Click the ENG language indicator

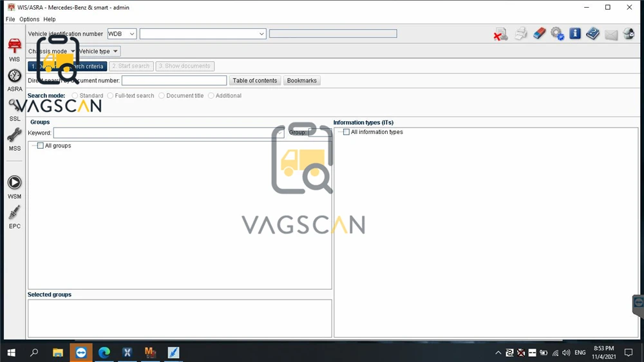click(580, 352)
